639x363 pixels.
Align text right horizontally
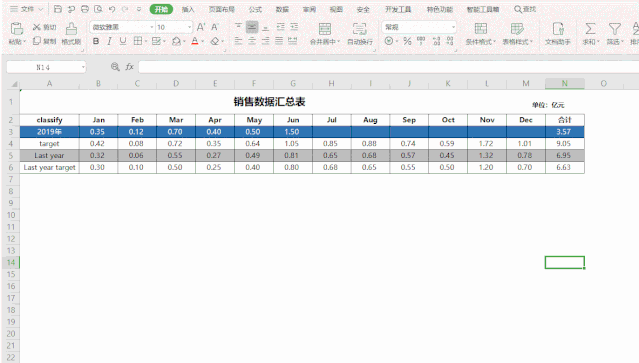pyautogui.click(x=265, y=41)
